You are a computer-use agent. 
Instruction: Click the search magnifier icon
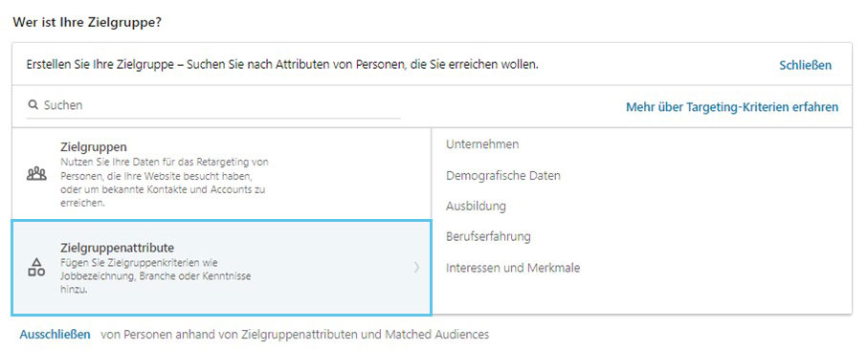coord(33,104)
